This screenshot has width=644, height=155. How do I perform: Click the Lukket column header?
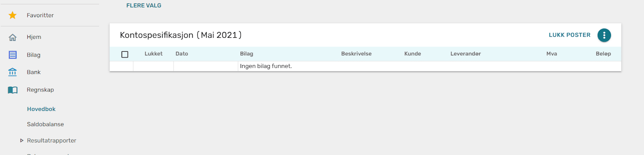pos(153,54)
